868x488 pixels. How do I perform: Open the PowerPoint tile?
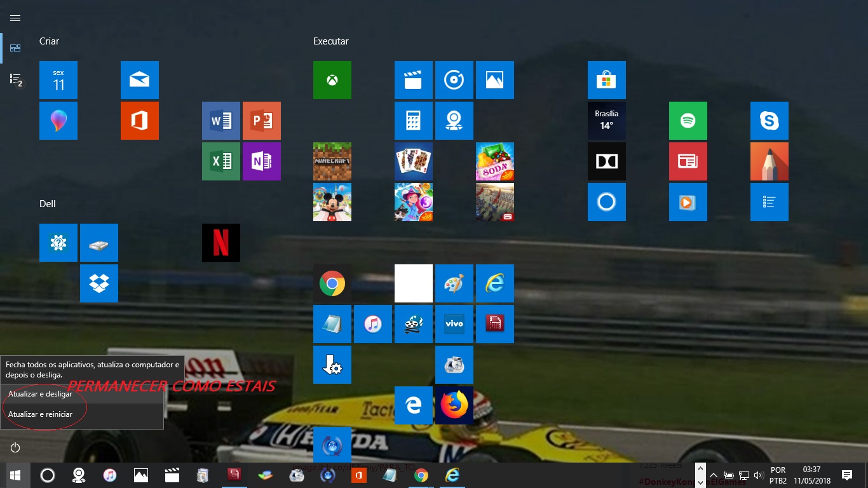point(262,121)
